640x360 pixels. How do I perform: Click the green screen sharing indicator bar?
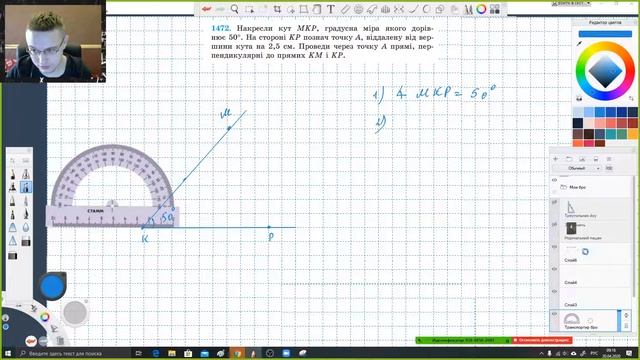[x=463, y=340]
